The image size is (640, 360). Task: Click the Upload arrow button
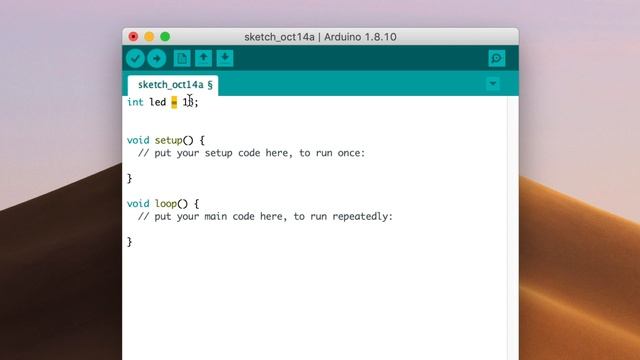(157, 58)
